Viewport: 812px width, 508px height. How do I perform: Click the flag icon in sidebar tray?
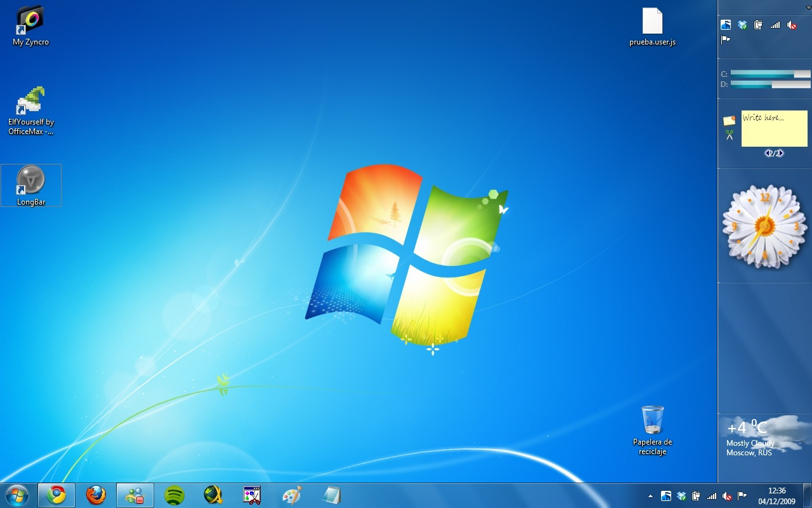click(x=726, y=40)
